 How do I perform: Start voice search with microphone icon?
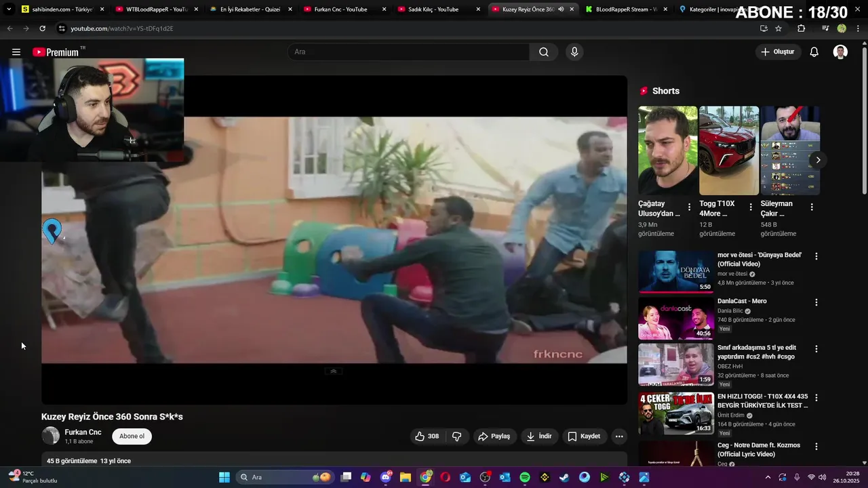574,52
